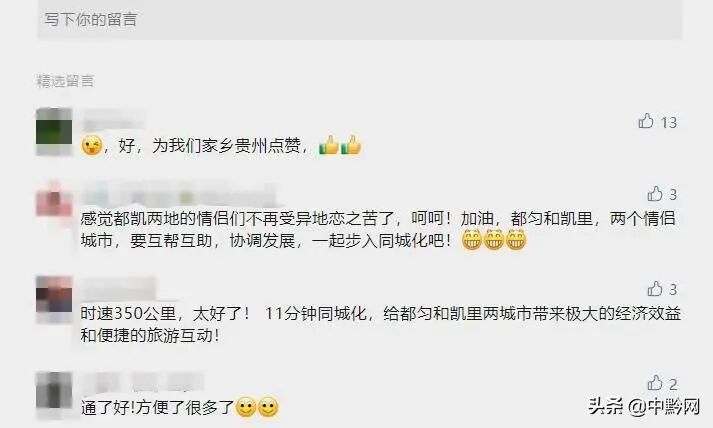
Task: Like the comment with 13 likes
Action: (x=646, y=121)
